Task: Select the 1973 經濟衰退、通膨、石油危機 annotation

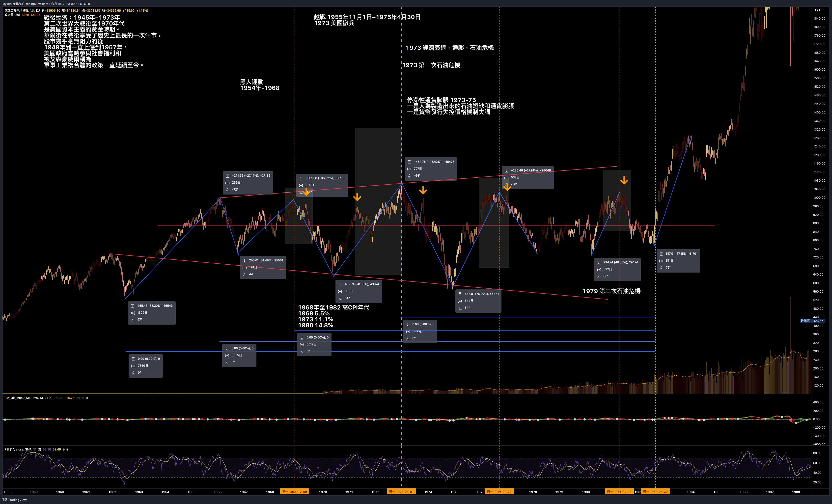Action: [450, 48]
